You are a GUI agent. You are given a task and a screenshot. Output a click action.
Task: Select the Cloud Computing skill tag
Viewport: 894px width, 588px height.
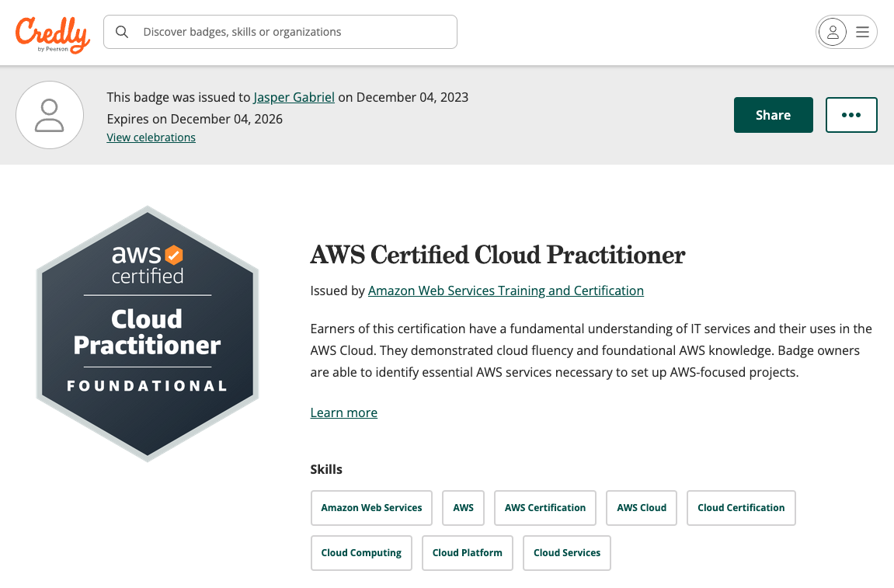coord(361,552)
